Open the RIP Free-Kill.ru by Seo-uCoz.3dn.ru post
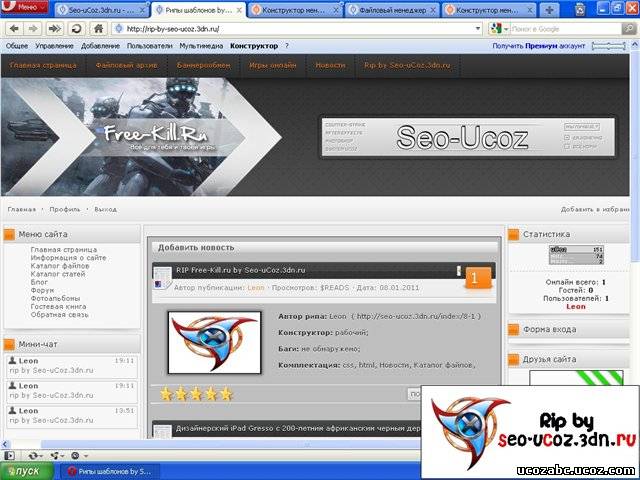The width and height of the screenshot is (640, 480). [241, 270]
